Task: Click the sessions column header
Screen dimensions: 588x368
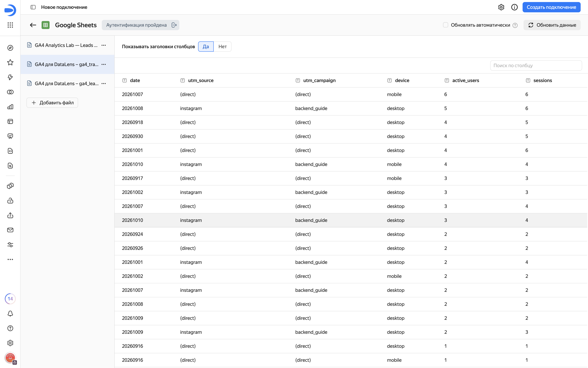Action: [542, 80]
